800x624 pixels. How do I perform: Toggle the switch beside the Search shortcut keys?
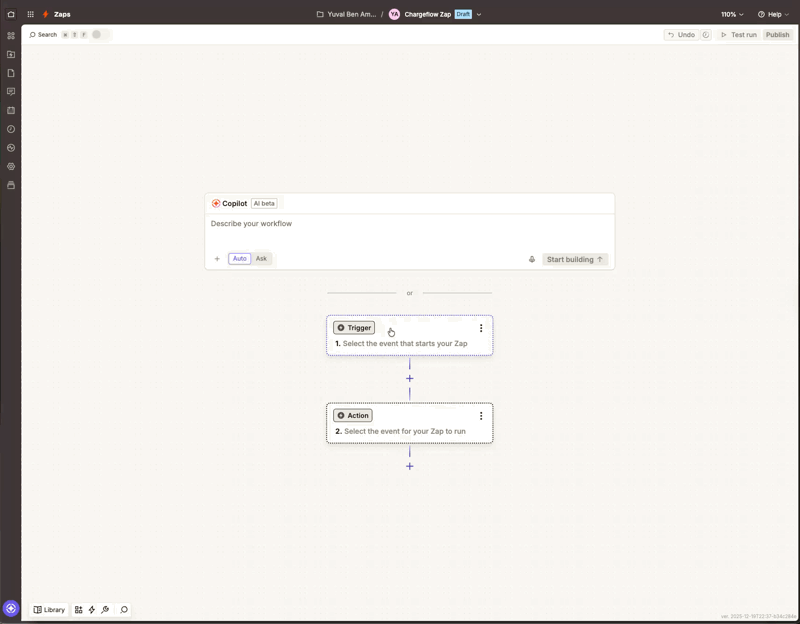click(x=100, y=35)
